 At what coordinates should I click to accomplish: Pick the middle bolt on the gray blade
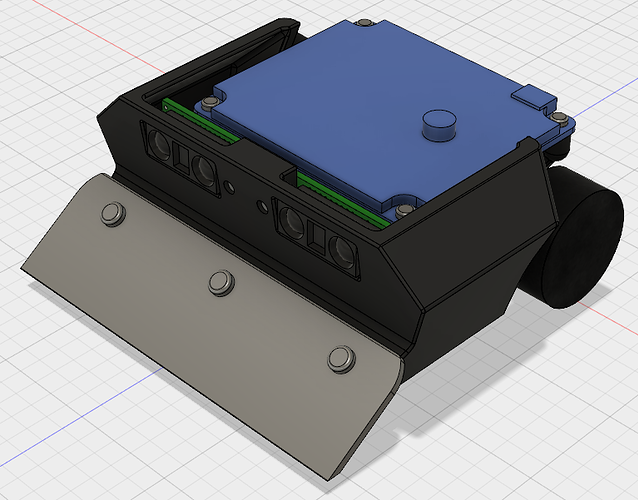[x=221, y=282]
